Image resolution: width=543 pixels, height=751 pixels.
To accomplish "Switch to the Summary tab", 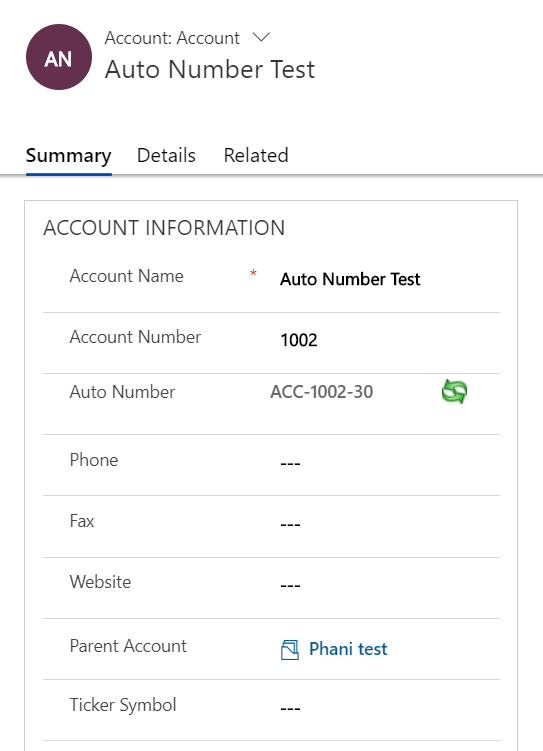I will pos(68,156).
